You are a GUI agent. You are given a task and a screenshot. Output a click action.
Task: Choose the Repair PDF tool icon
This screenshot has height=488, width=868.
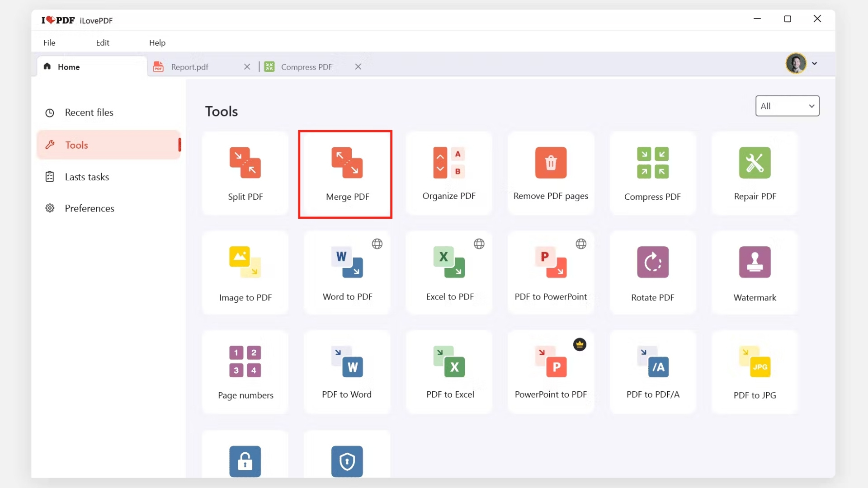pos(755,163)
